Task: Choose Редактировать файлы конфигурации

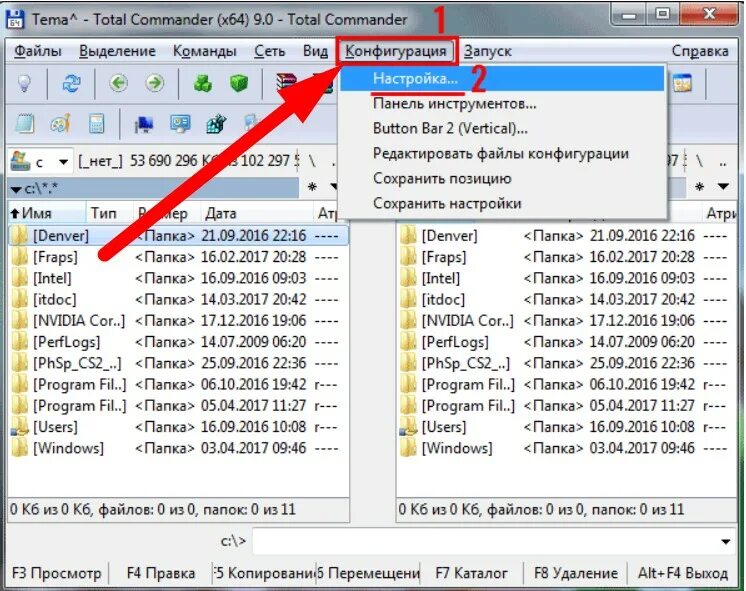Action: click(502, 153)
